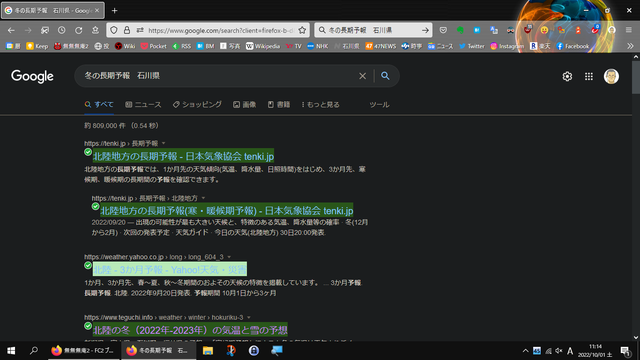Open the Google Translate extension icon
The width and height of the screenshot is (640, 360).
[x=494, y=30]
